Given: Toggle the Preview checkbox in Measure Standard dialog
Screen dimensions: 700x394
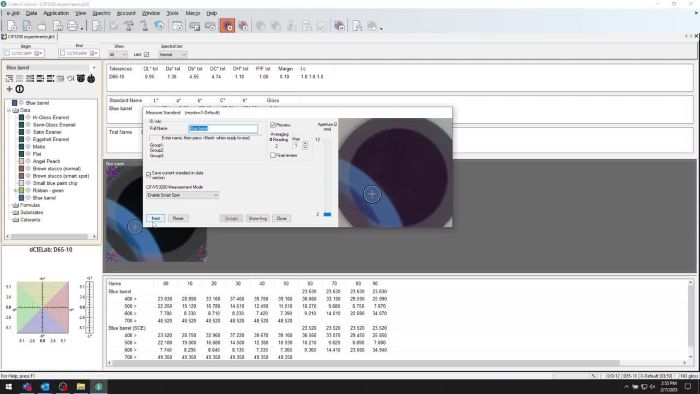Looking at the screenshot, I should 273,125.
